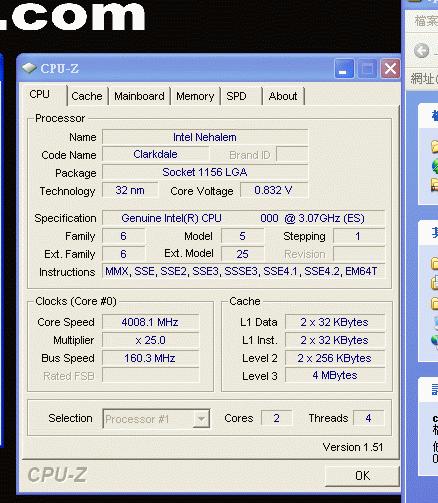The width and height of the screenshot is (438, 503).
Task: Click the empty Revision field
Action: tap(359, 254)
